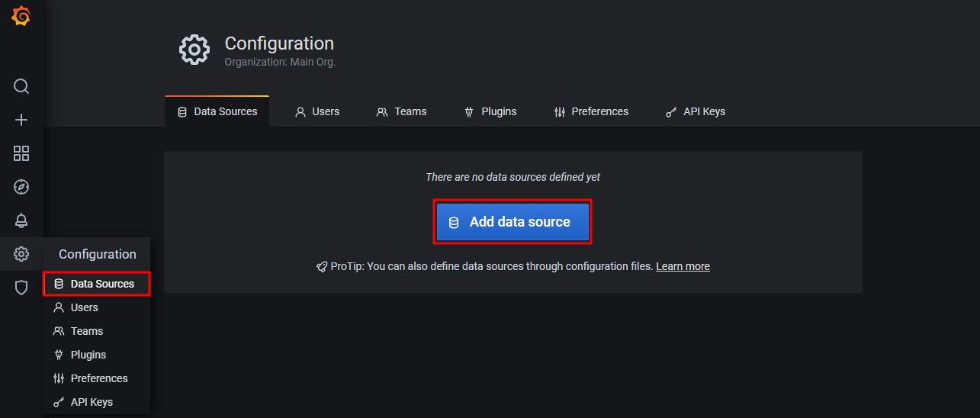Open the Learn more link
The width and height of the screenshot is (980, 418).
click(x=683, y=266)
